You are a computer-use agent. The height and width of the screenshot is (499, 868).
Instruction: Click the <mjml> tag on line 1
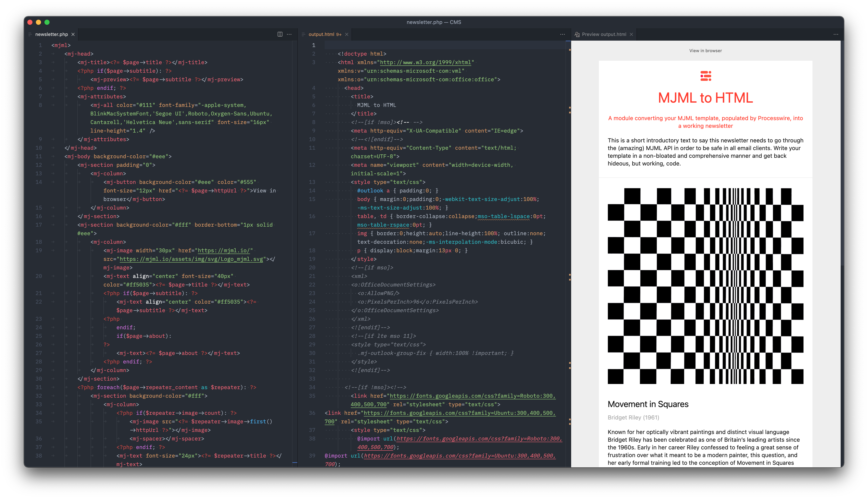click(61, 45)
